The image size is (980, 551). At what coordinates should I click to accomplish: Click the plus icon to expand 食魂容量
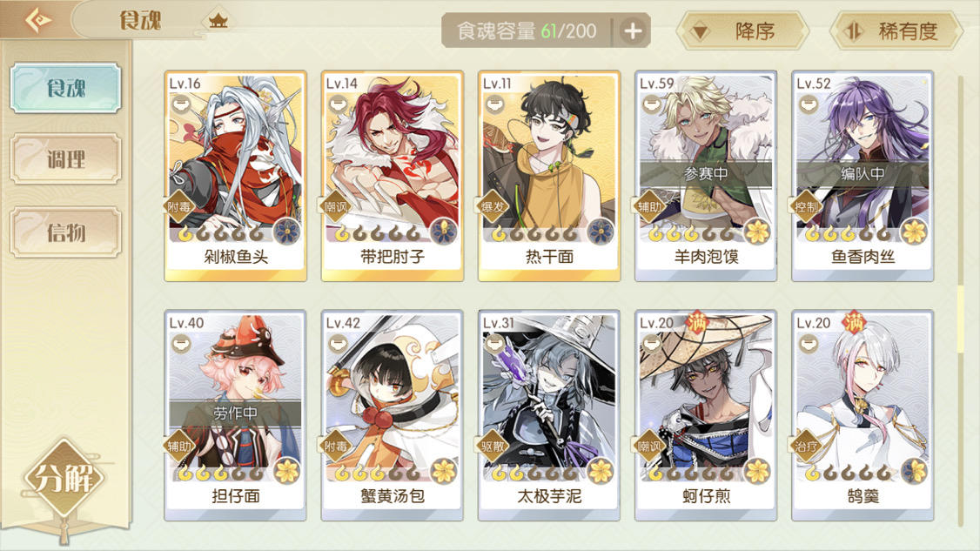coord(633,30)
